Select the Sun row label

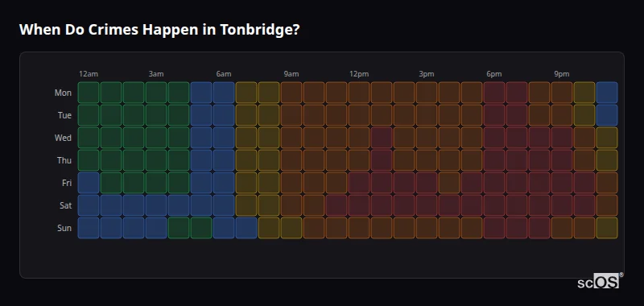64,228
